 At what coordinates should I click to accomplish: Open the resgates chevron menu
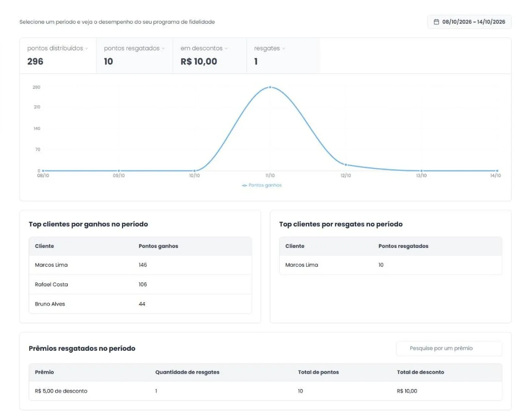coord(283,49)
